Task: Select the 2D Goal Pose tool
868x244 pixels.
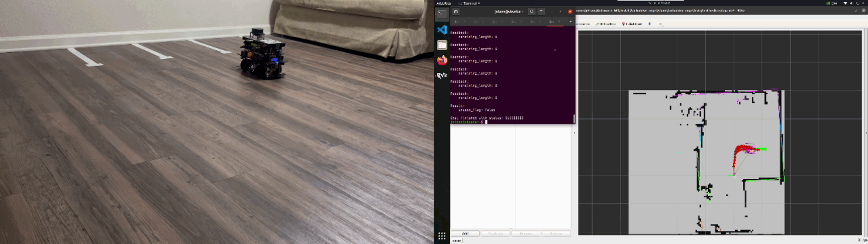Action: point(606,24)
